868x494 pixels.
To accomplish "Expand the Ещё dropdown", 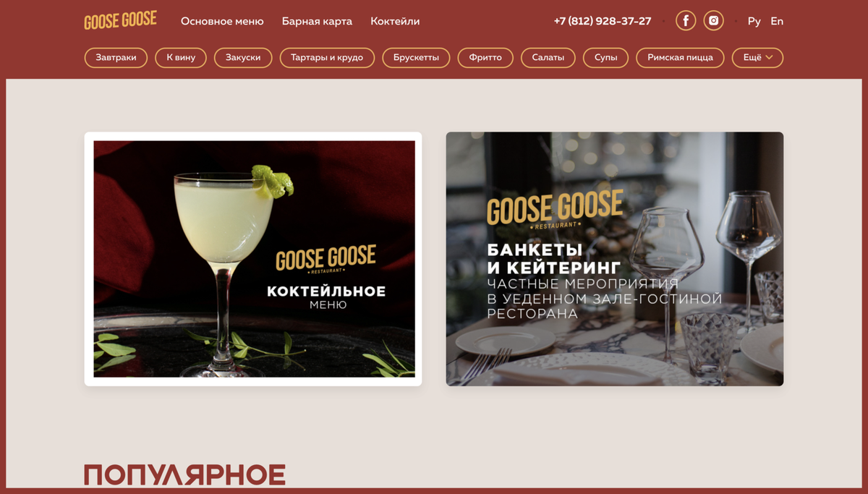I will pyautogui.click(x=757, y=57).
